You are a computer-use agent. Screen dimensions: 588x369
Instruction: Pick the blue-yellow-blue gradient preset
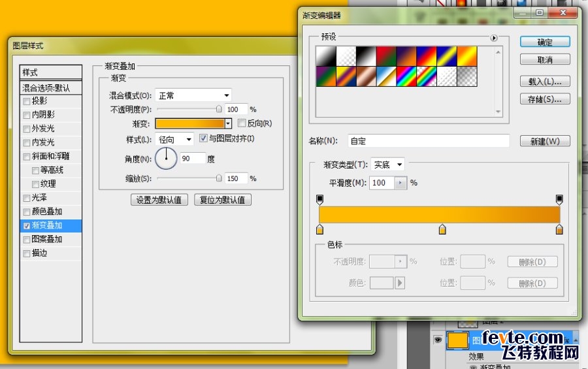[447, 56]
